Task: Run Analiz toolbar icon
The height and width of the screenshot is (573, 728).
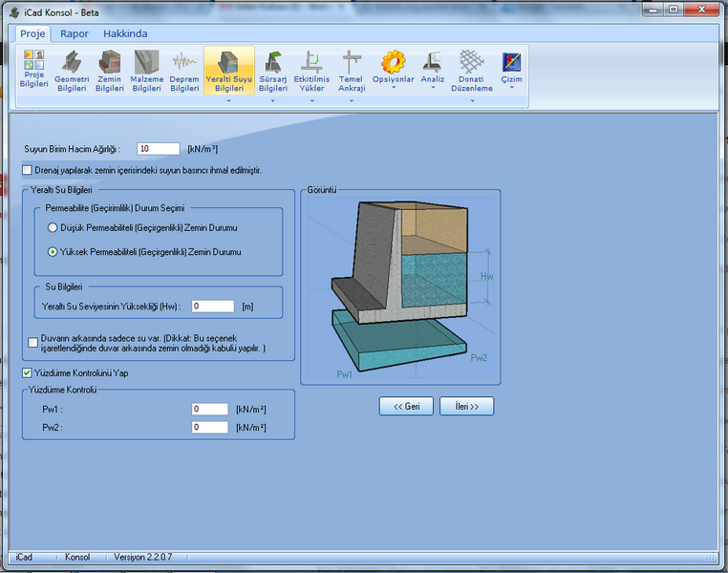Action: pyautogui.click(x=433, y=66)
